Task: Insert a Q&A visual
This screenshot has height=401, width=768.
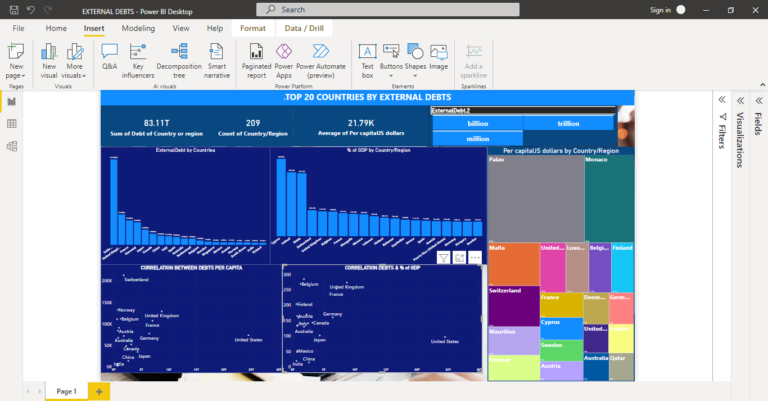Action: point(109,56)
